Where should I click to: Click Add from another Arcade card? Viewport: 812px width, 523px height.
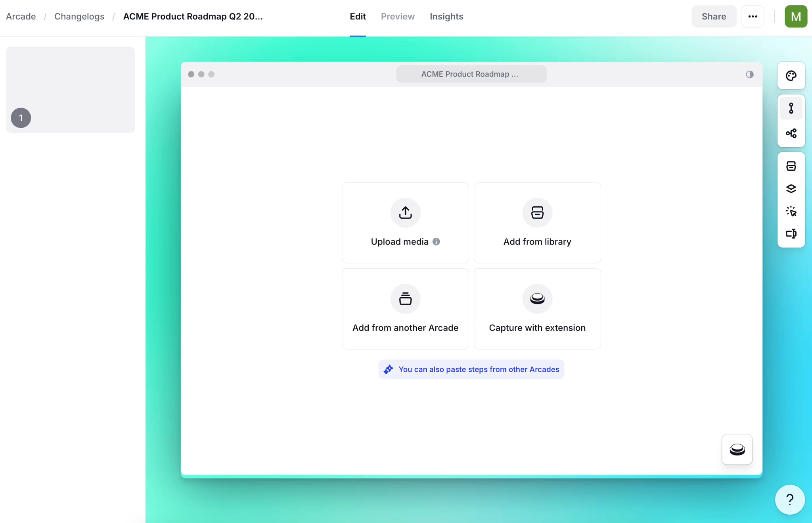(x=405, y=309)
